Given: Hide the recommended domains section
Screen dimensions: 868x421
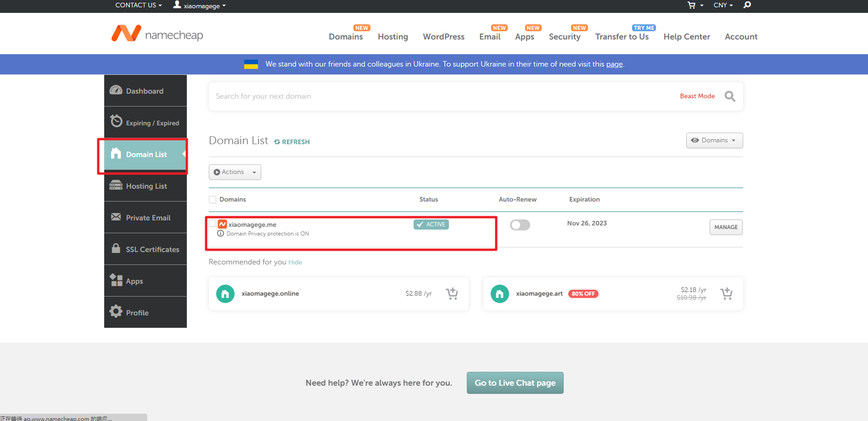Looking at the screenshot, I should 295,262.
